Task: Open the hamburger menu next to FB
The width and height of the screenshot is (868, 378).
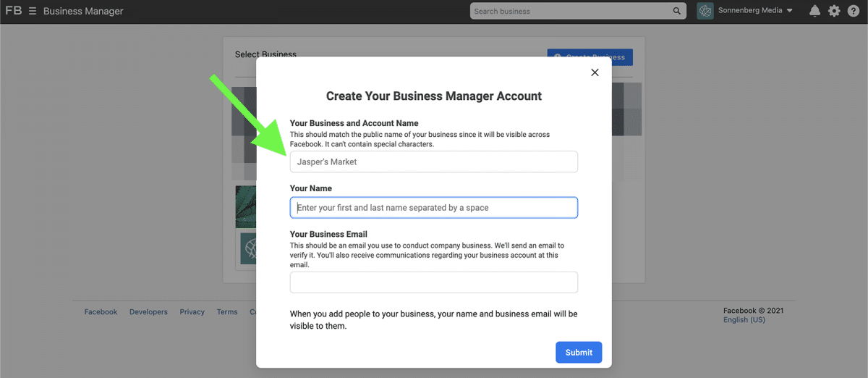Action: pos(33,12)
